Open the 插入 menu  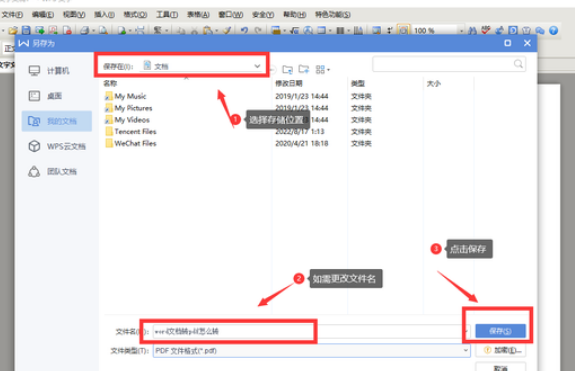click(104, 15)
